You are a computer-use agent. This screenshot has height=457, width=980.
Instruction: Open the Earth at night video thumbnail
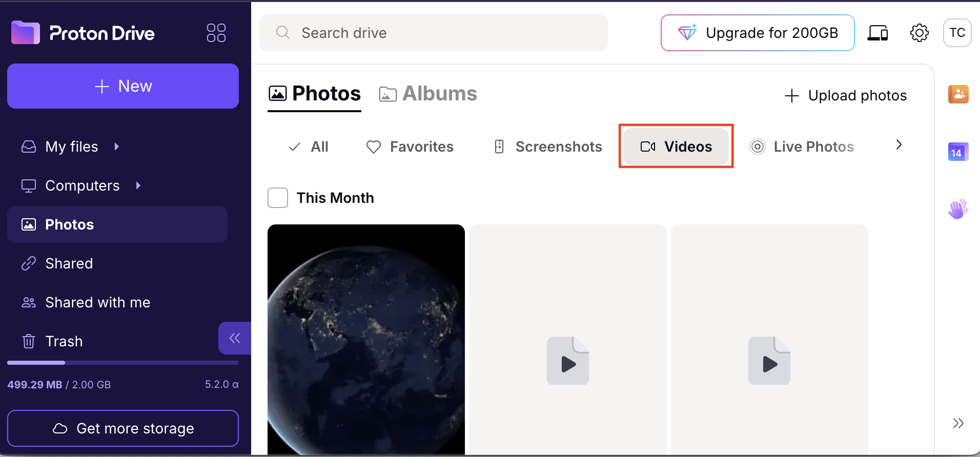click(366, 340)
